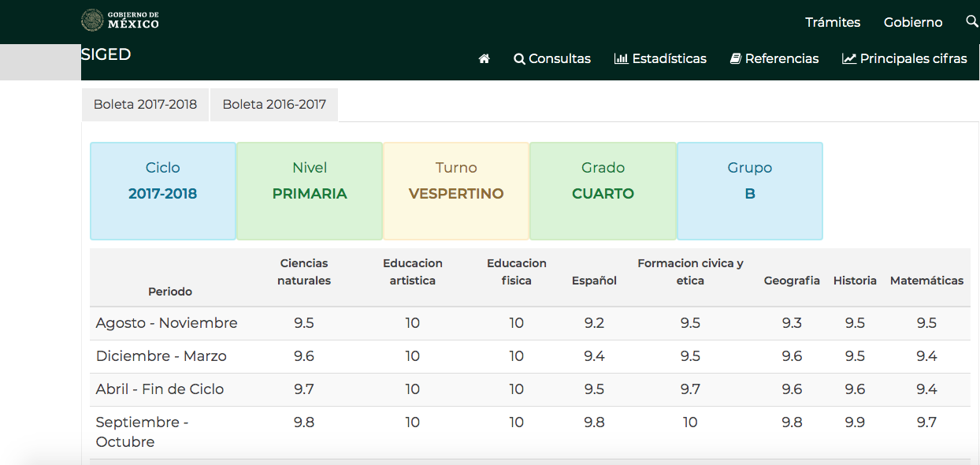Select the Turno VESPERTINO yellow card
Image resolution: width=980 pixels, height=465 pixels.
point(456,191)
